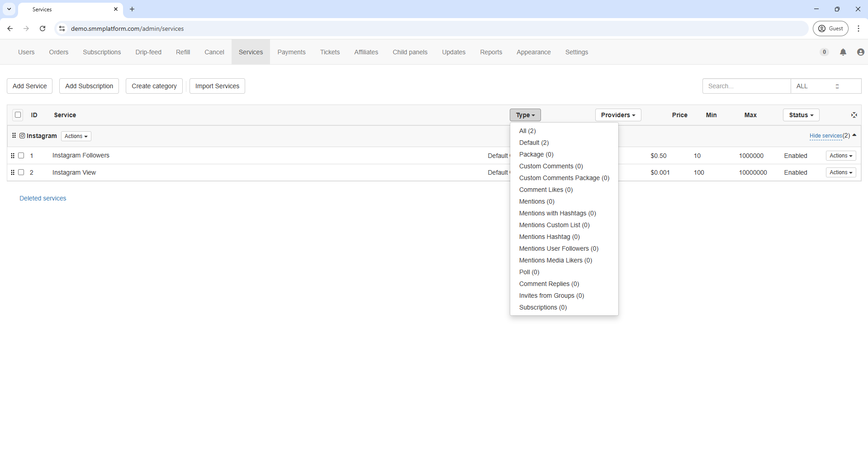This screenshot has width=868, height=467.
Task: Click the drag handle for Instagram View
Action: click(13, 172)
